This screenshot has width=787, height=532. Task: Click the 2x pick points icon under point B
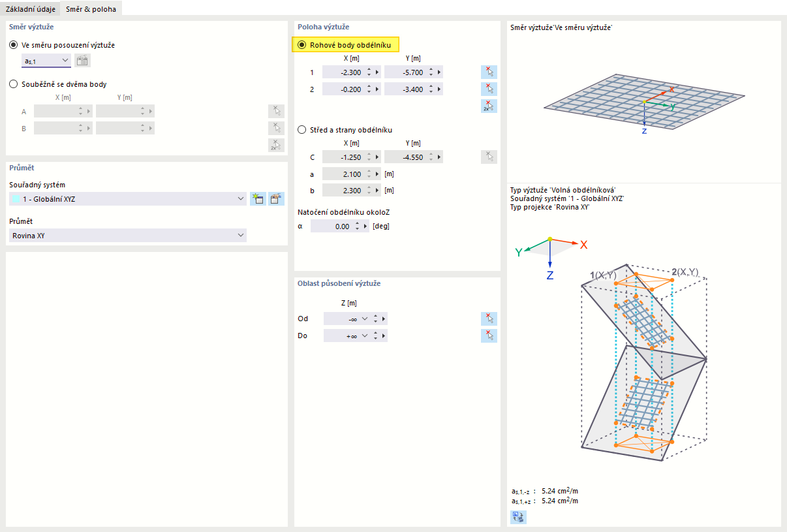click(277, 146)
